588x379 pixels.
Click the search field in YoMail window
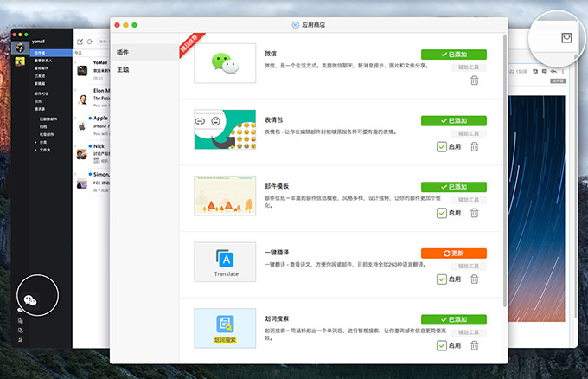[x=103, y=42]
